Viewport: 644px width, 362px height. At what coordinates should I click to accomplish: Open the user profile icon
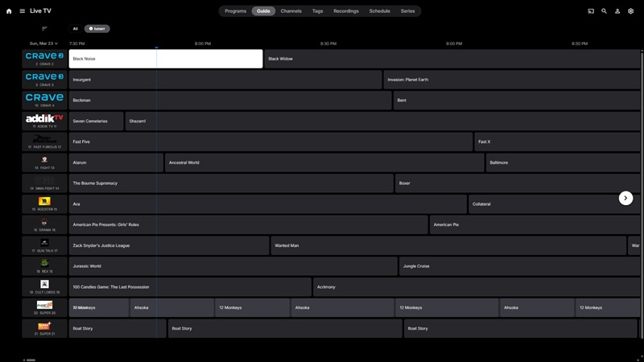pos(617,11)
